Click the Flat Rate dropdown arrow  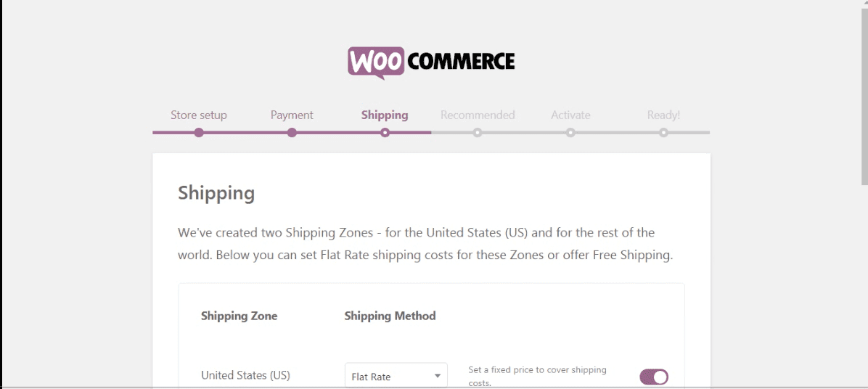[x=438, y=376]
